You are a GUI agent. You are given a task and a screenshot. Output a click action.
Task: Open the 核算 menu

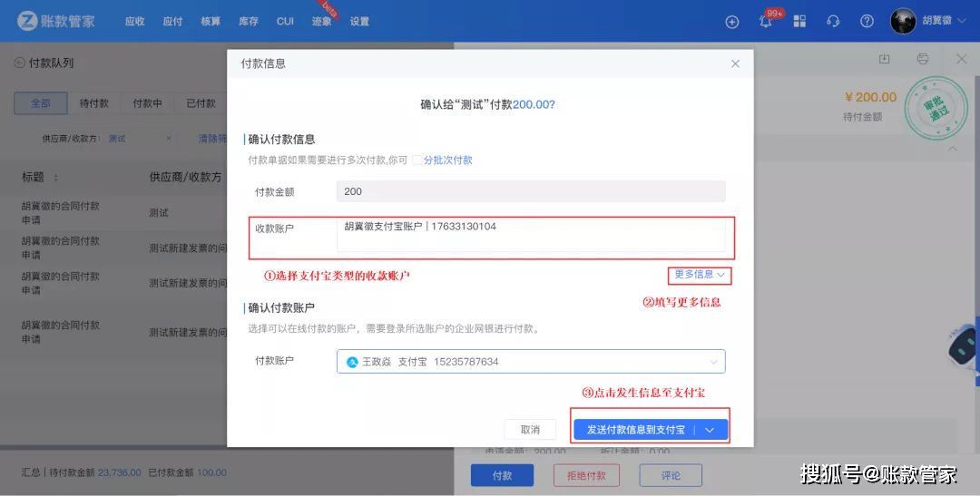tap(211, 21)
